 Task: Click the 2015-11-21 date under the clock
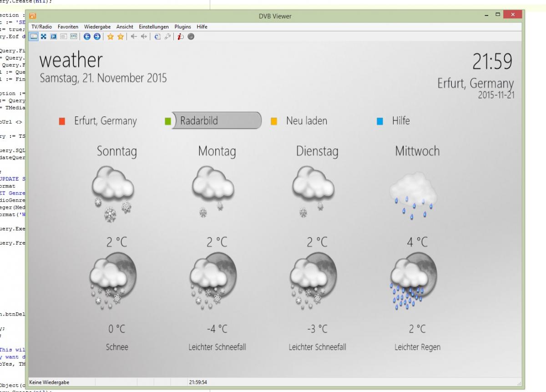[x=496, y=95]
